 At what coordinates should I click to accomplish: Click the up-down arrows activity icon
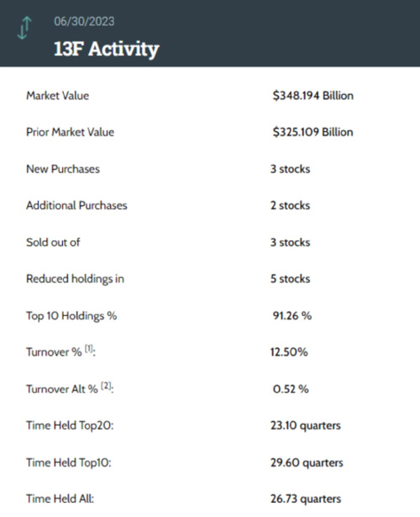pyautogui.click(x=24, y=28)
